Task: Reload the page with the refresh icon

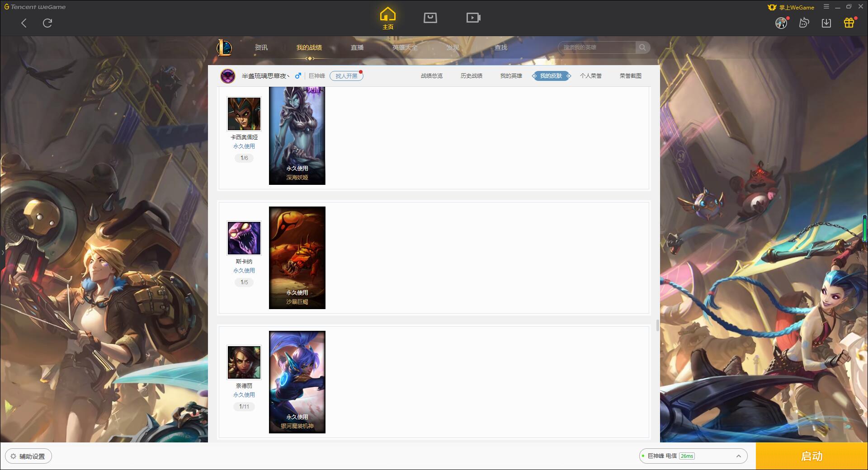Action: coord(47,23)
